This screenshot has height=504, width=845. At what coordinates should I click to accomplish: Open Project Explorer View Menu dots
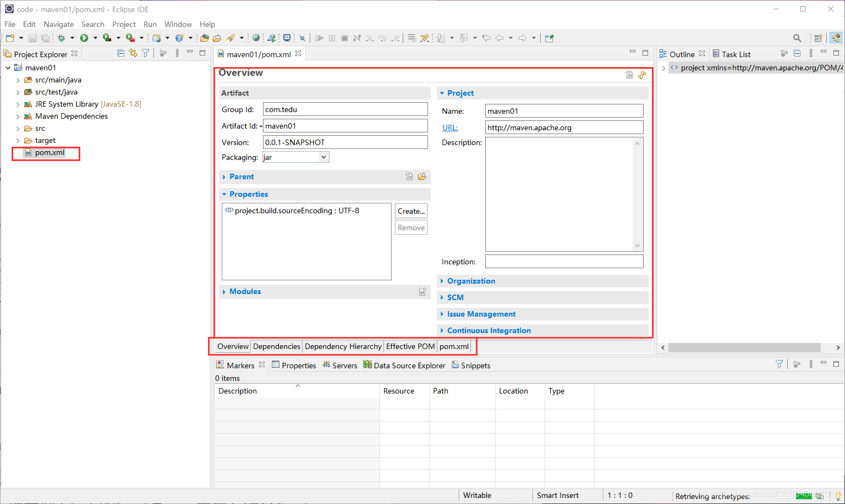177,53
